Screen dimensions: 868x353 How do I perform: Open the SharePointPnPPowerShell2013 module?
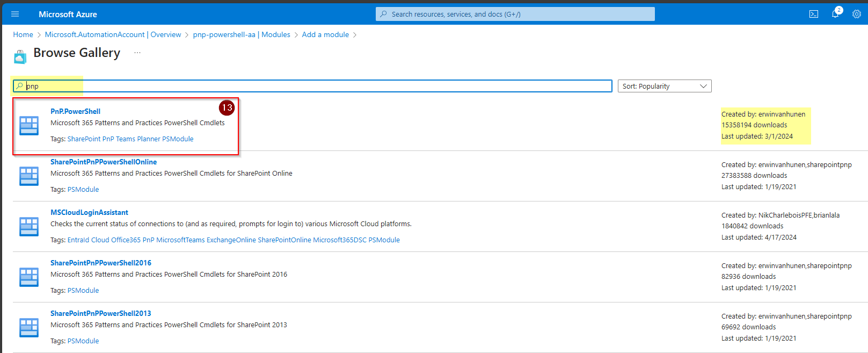click(101, 313)
